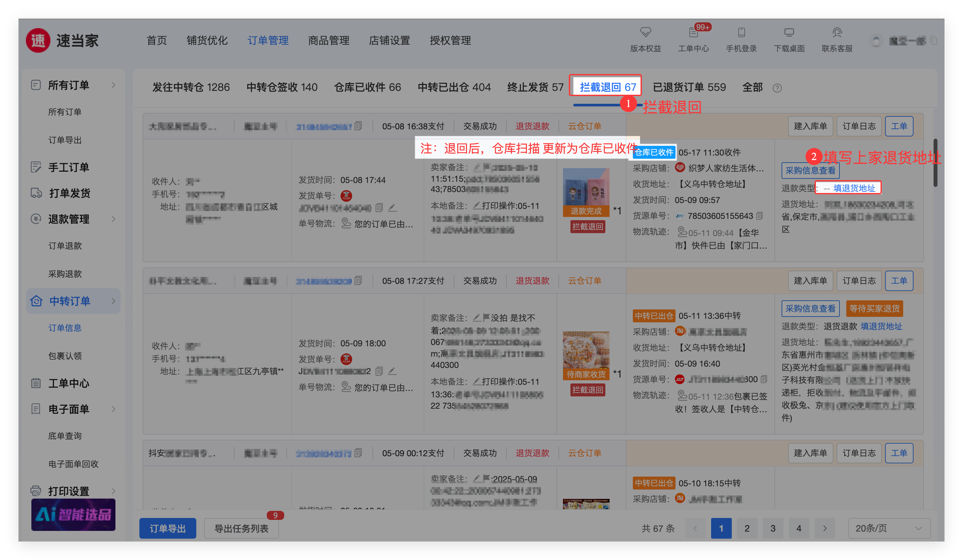This screenshot has width=963, height=560.
Task: Click the first order's product thumbnail
Action: click(586, 187)
